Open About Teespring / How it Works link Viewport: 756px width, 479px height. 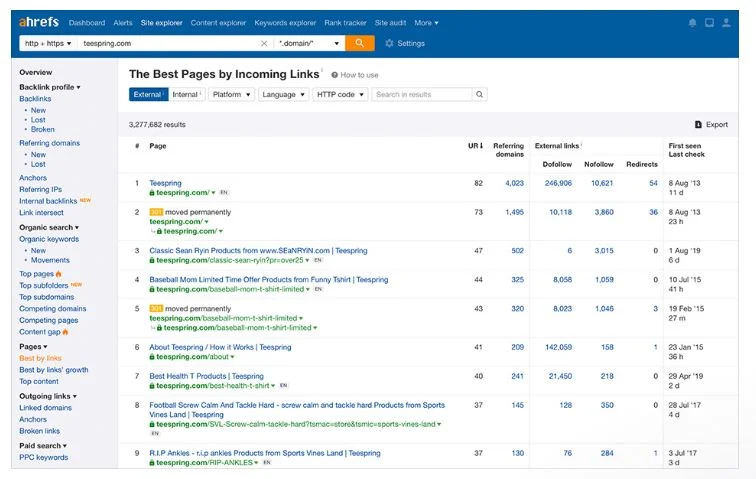click(220, 347)
